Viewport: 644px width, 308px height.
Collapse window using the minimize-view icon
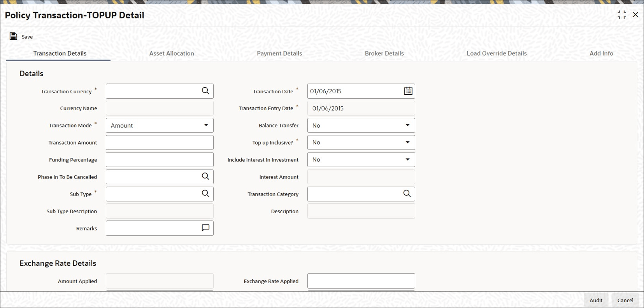[x=622, y=15]
